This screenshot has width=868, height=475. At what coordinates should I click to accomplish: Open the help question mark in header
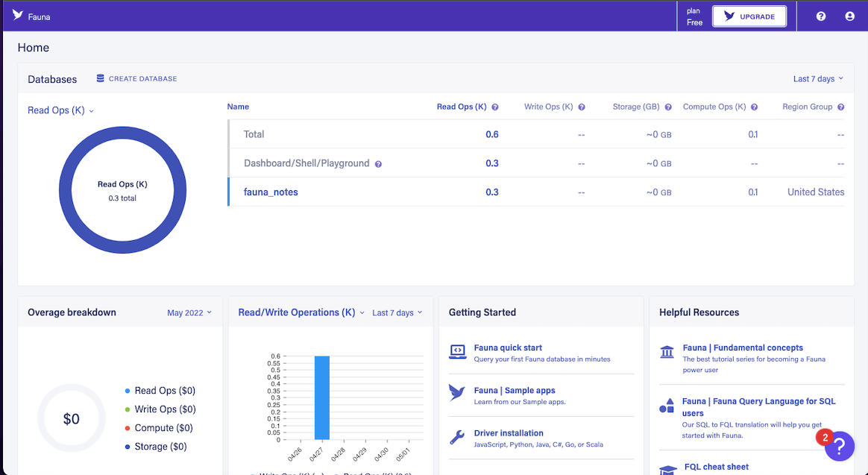tap(821, 16)
